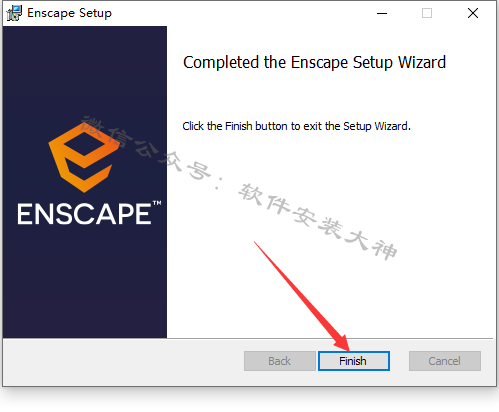Click the disabled maximize window icon
This screenshot has height=412, width=499.
pyautogui.click(x=427, y=13)
